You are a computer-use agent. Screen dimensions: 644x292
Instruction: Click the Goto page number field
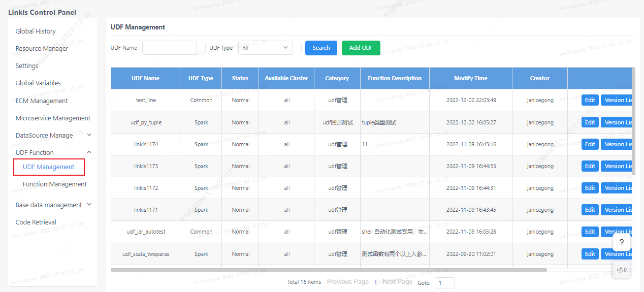444,283
